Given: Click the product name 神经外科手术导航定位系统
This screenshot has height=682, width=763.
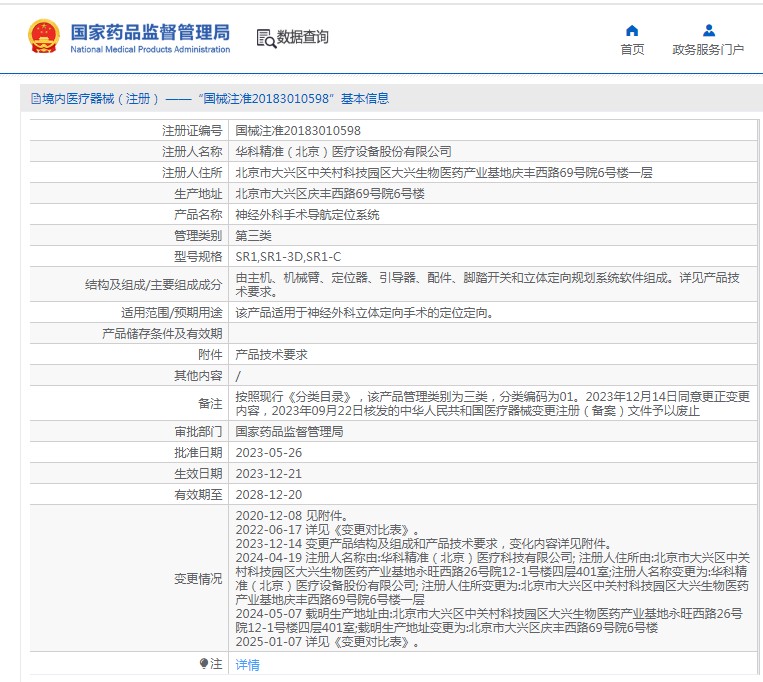Looking at the screenshot, I should [307, 214].
